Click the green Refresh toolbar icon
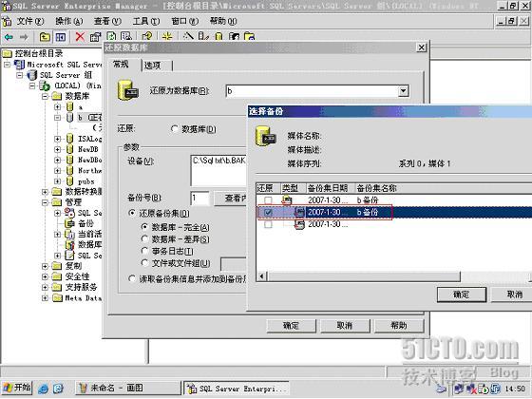The image size is (532, 399). pos(111,36)
